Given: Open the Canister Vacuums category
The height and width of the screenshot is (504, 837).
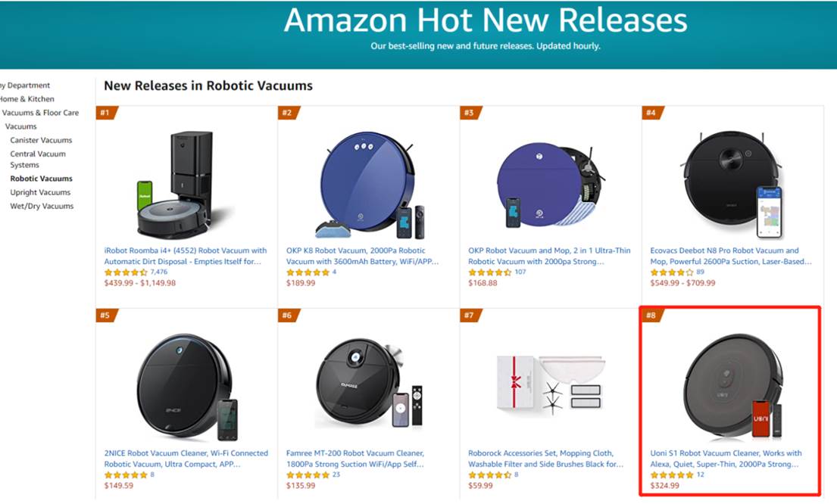Looking at the screenshot, I should 41,140.
